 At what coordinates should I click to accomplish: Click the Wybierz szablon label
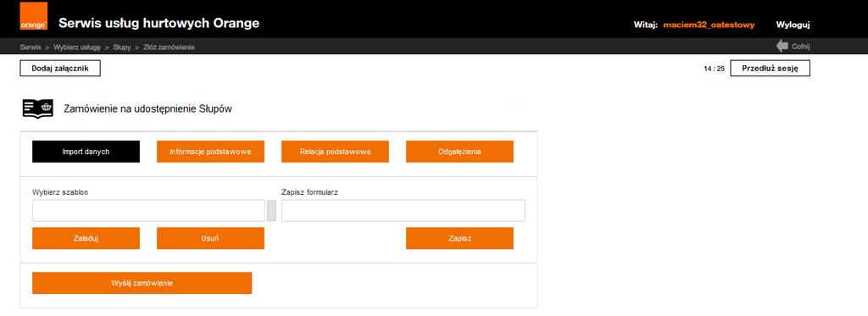click(x=60, y=192)
